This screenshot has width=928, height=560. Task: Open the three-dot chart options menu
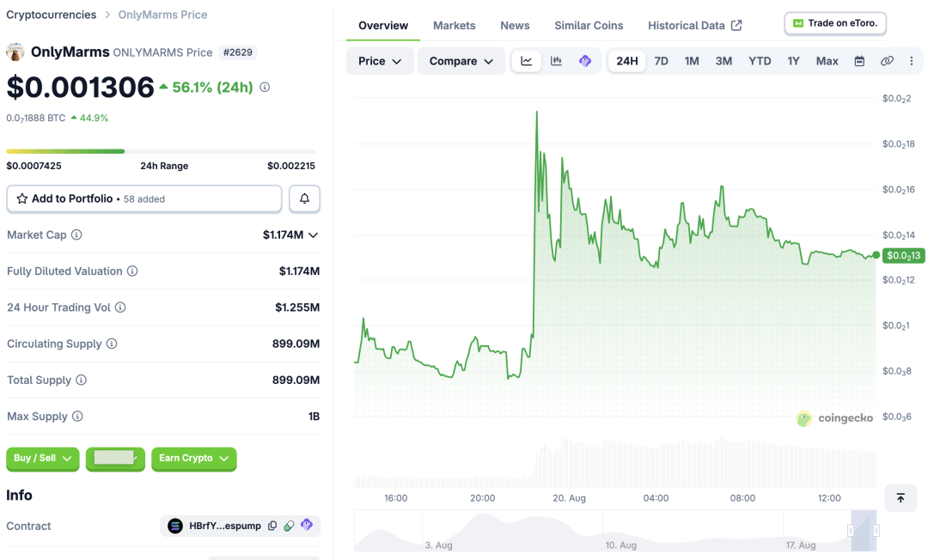tap(912, 61)
